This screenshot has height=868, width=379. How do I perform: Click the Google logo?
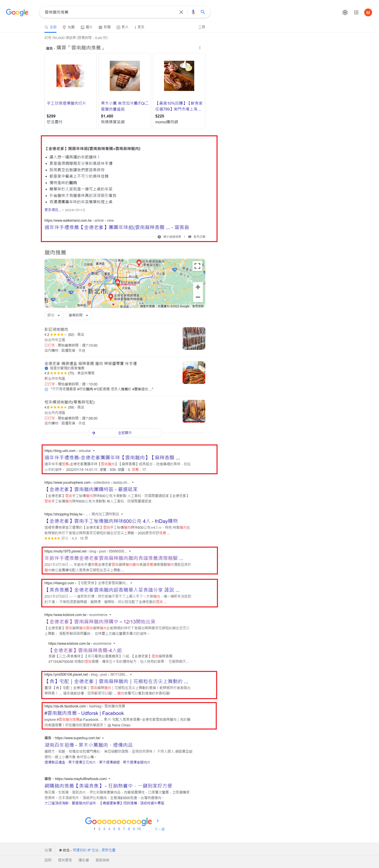[x=17, y=12]
